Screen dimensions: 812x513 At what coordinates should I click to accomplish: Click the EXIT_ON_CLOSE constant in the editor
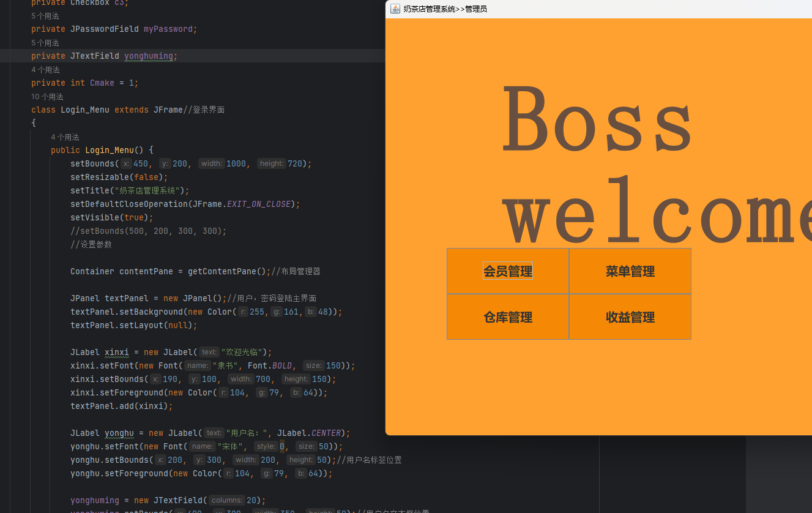click(259, 204)
